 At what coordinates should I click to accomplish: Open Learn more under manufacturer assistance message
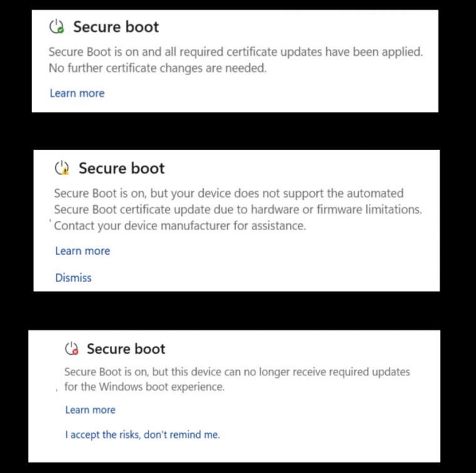point(82,251)
